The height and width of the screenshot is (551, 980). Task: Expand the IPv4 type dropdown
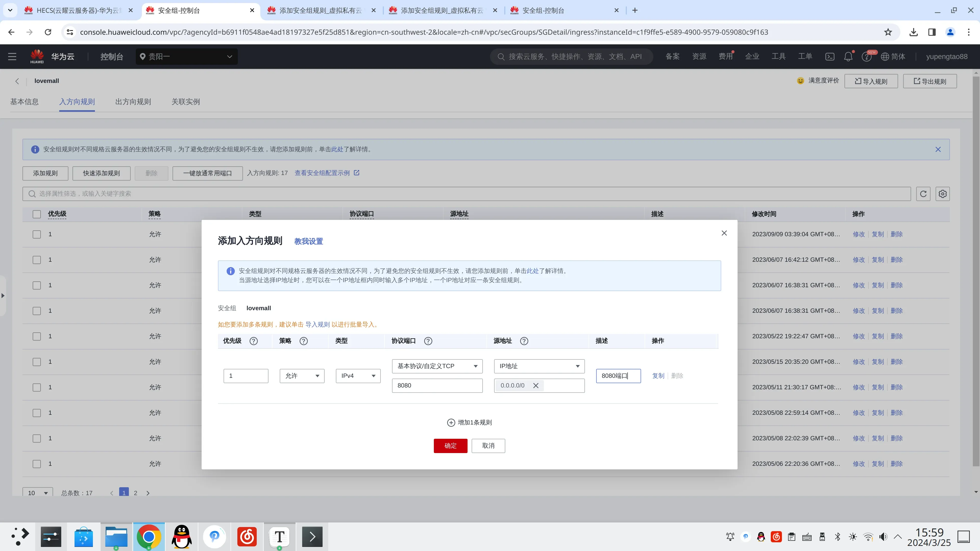(358, 376)
